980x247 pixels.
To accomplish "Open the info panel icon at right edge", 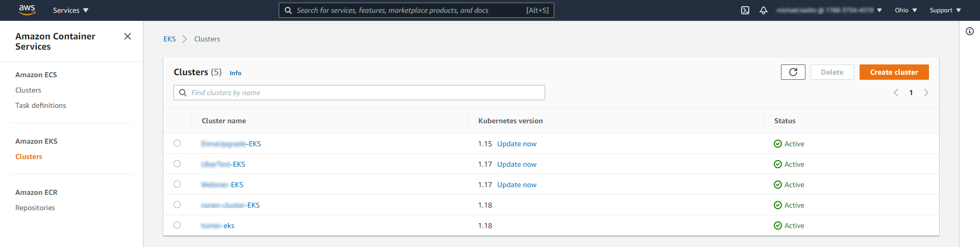I will (970, 31).
